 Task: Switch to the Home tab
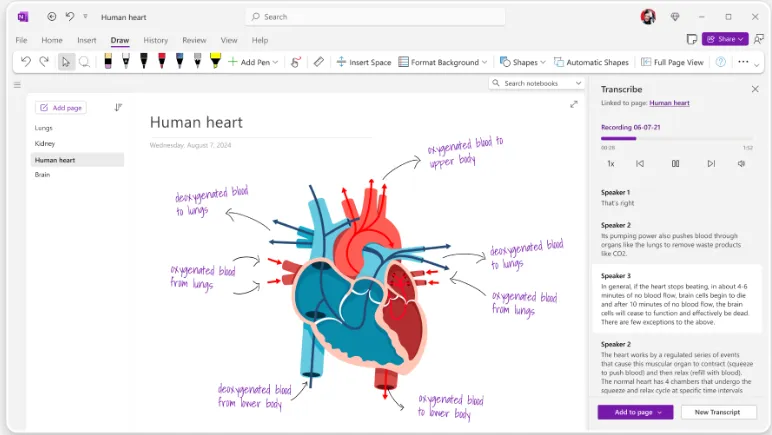point(52,40)
